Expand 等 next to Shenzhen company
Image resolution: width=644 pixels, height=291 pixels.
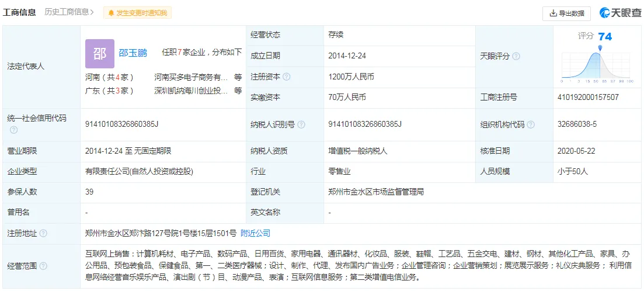point(238,91)
